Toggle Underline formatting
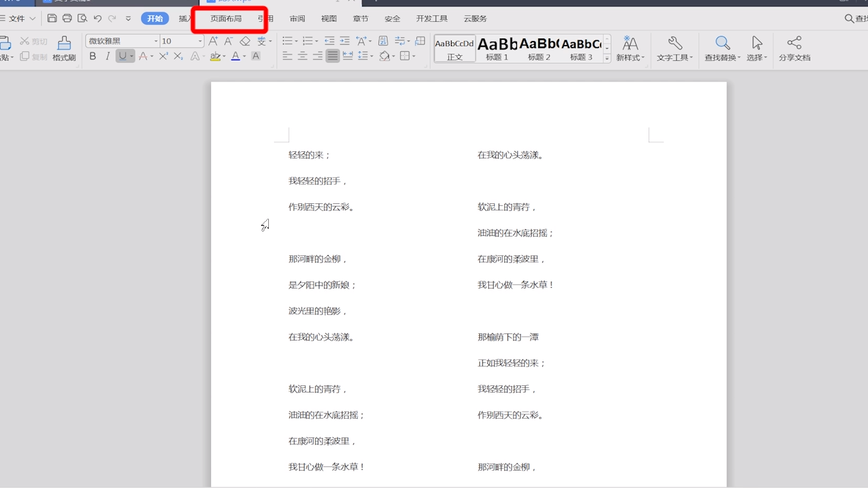Screen dimensions: 868x488 (122, 56)
